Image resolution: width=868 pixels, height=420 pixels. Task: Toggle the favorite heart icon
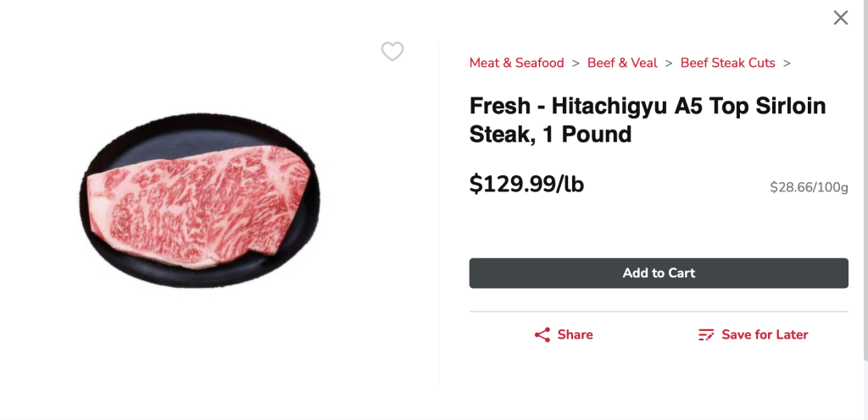coord(392,52)
